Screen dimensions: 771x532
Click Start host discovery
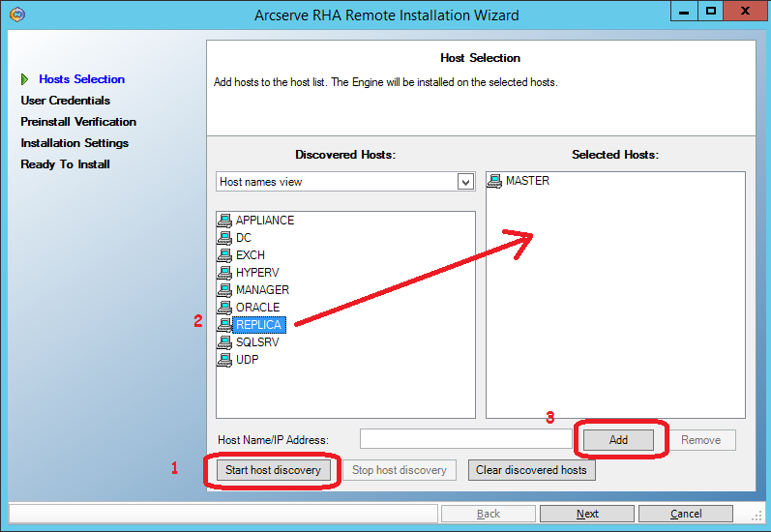point(273,470)
